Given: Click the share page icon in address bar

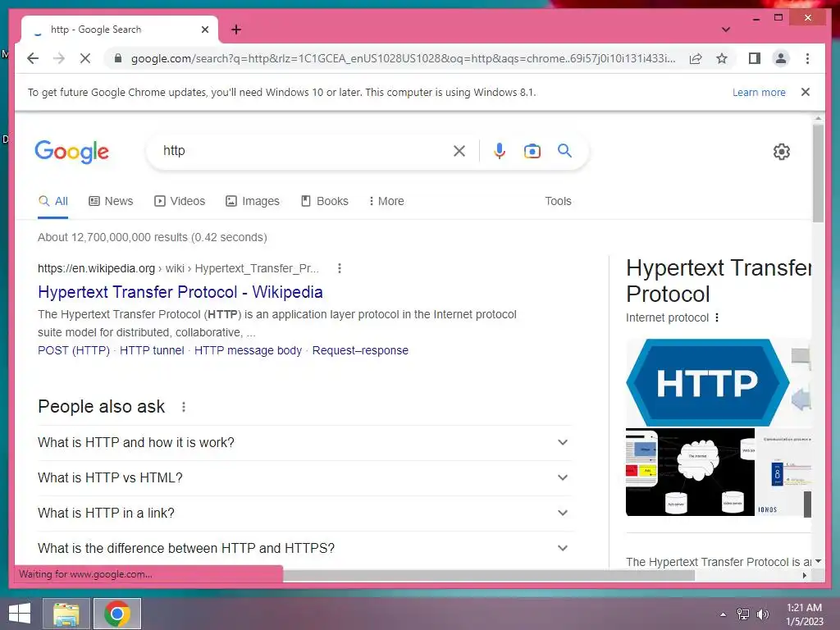Looking at the screenshot, I should (x=696, y=58).
